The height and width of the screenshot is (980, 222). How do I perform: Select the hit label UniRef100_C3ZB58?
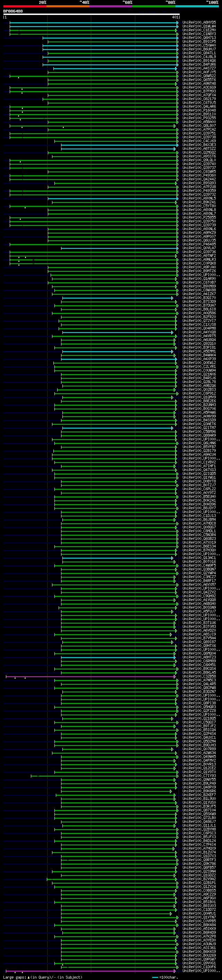pos(199,677)
